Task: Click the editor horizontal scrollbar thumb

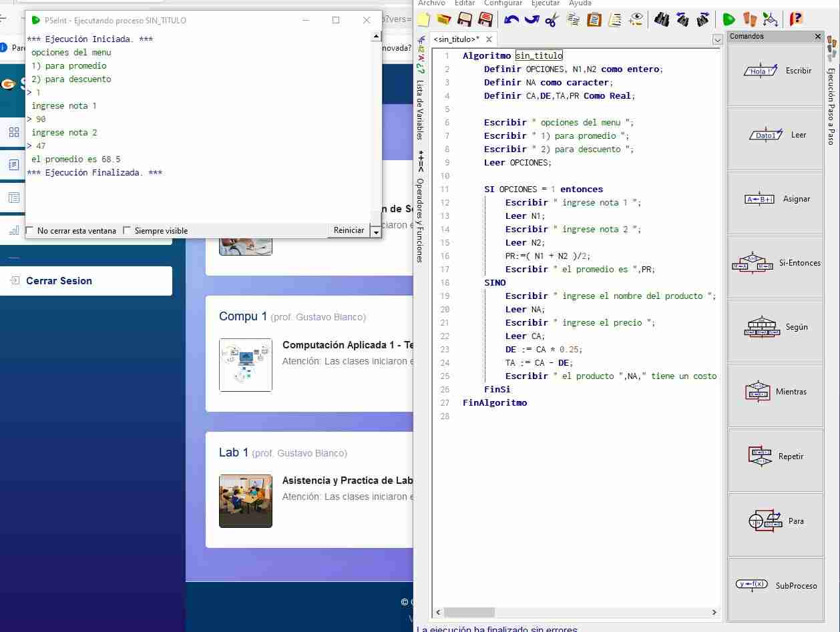Action: click(x=469, y=612)
